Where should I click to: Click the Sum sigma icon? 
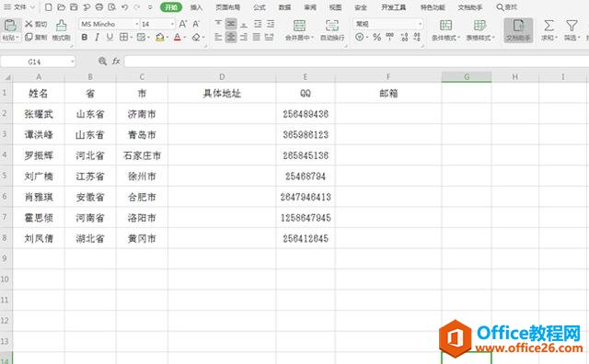point(549,26)
